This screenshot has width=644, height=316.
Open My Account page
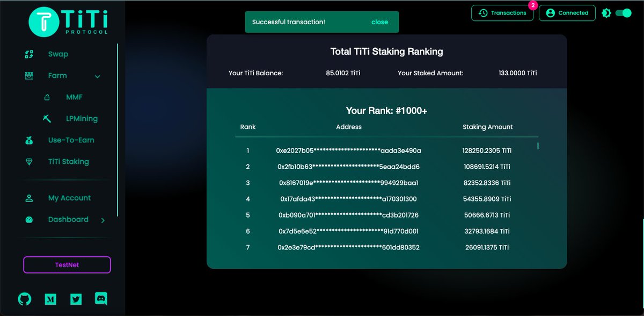[70, 198]
